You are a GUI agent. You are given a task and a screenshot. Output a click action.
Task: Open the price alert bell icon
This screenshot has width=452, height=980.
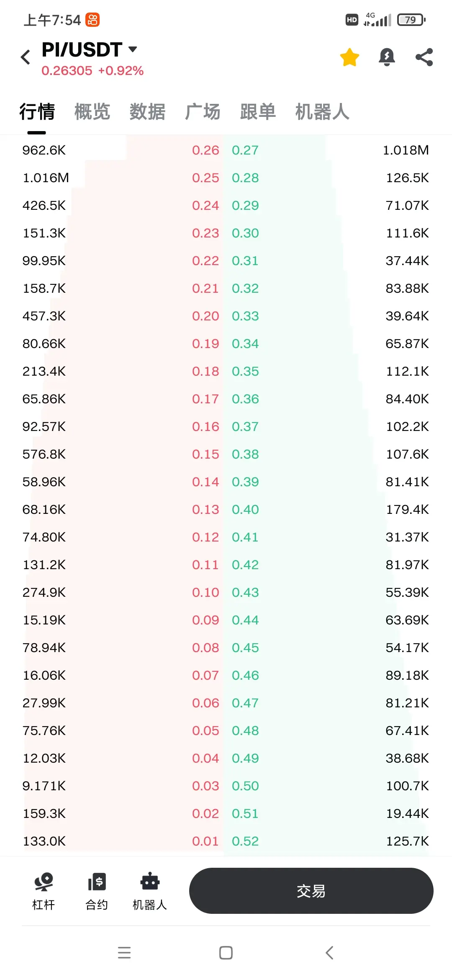pos(387,57)
